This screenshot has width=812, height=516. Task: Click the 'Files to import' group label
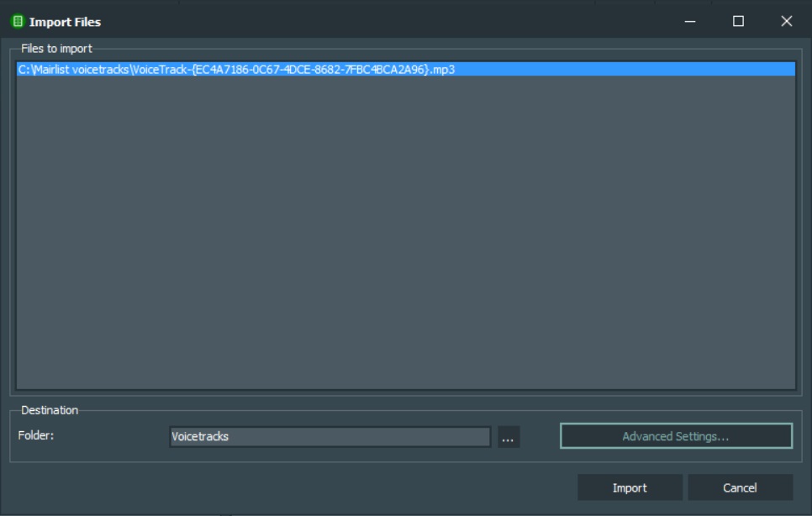click(56, 49)
